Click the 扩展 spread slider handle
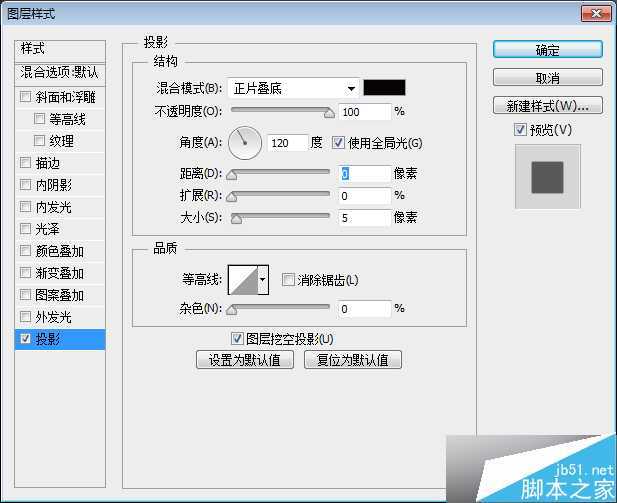This screenshot has height=503, width=617. (x=232, y=196)
